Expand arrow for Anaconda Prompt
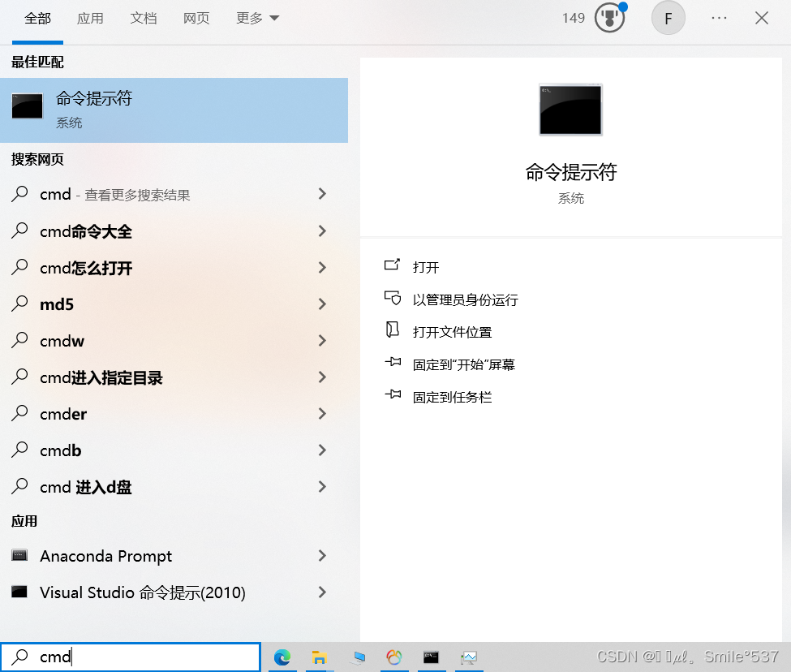791x672 pixels. pyautogui.click(x=322, y=555)
